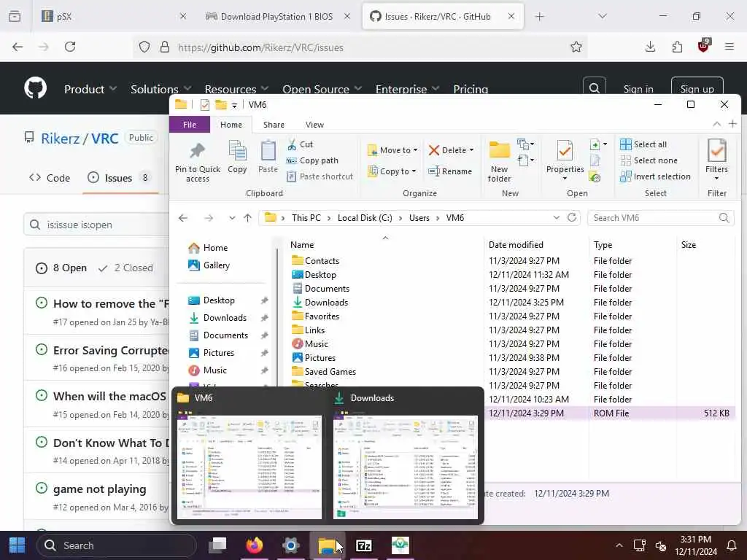Click Windows taskbar Search box
This screenshot has height=560, width=747.
[116, 545]
